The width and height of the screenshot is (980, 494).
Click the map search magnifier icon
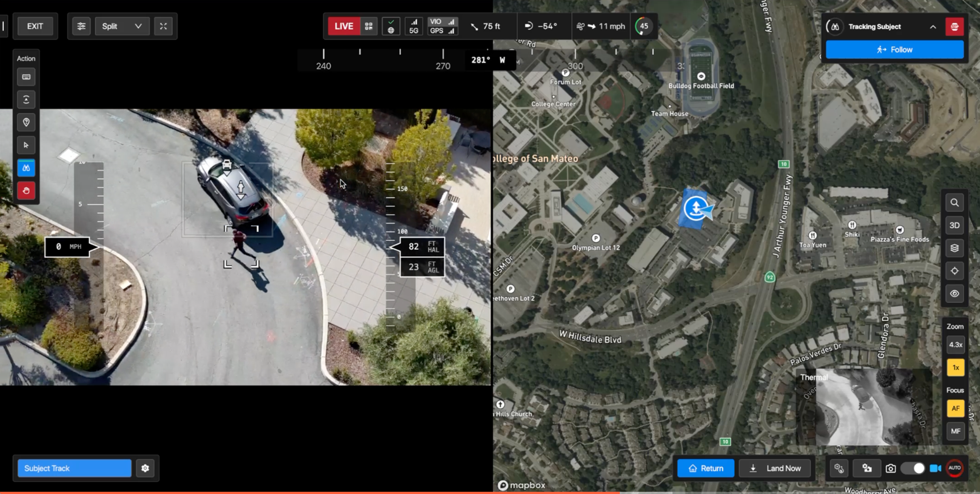click(x=954, y=203)
